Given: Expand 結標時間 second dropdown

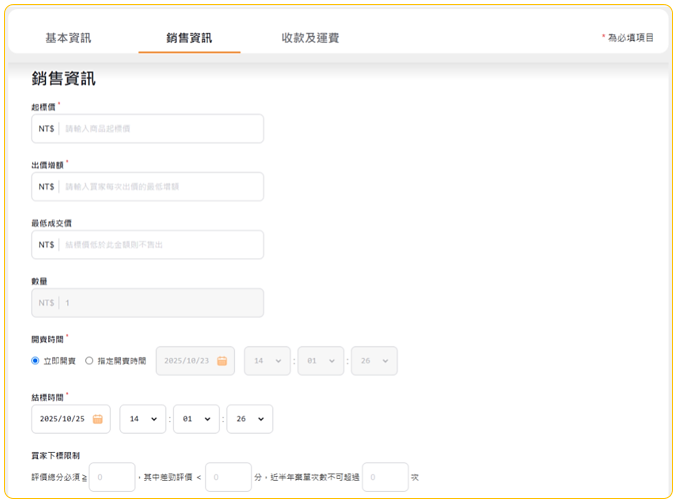Looking at the screenshot, I should tap(249, 419).
